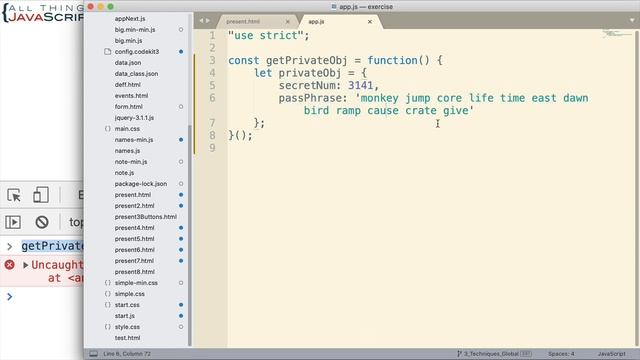
Task: Click the braces icon beside main.css
Action: click(107, 129)
